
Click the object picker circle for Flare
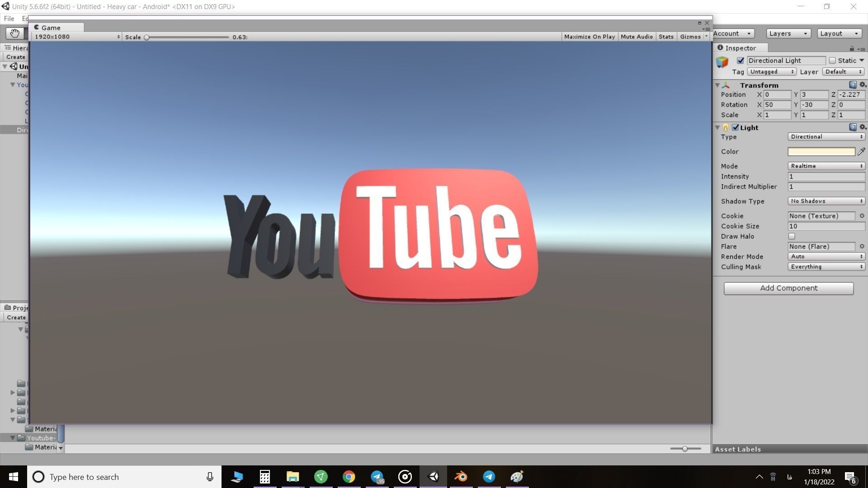(862, 247)
